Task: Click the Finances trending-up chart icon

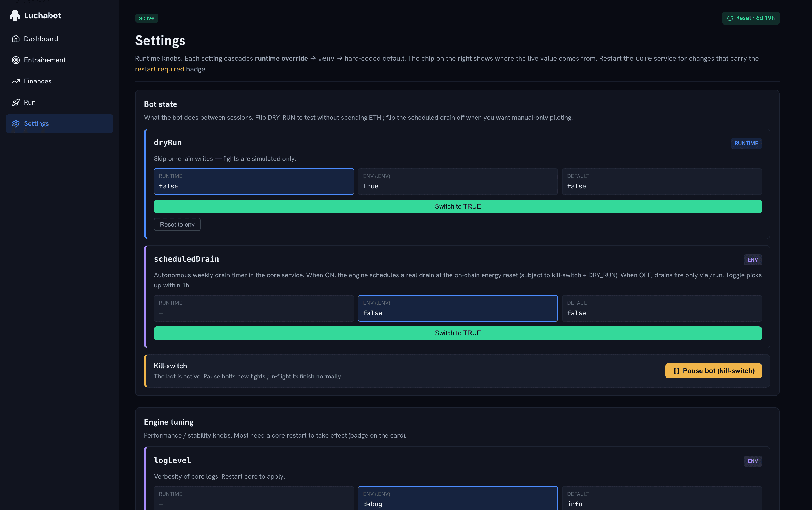Action: 16,81
